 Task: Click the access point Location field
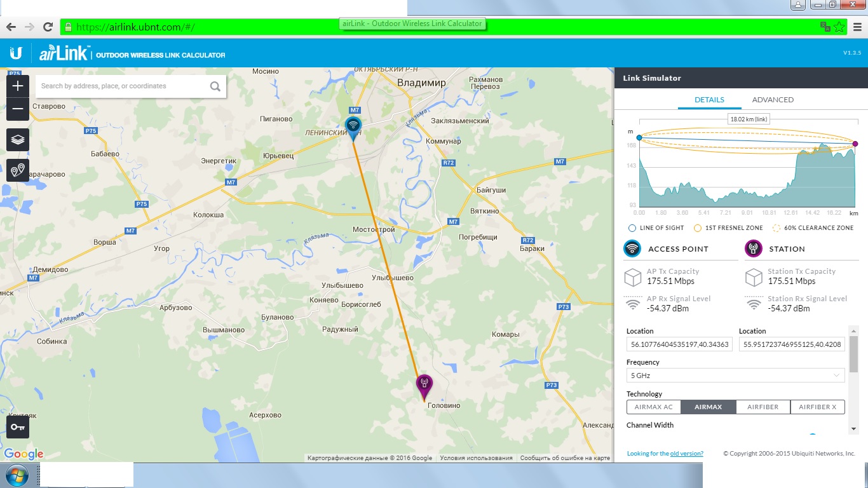(x=679, y=344)
